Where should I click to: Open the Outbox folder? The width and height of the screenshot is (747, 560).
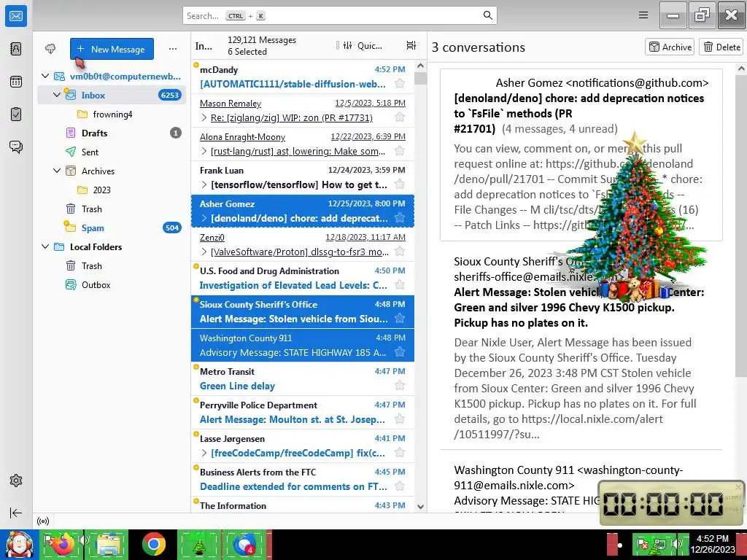(112, 285)
